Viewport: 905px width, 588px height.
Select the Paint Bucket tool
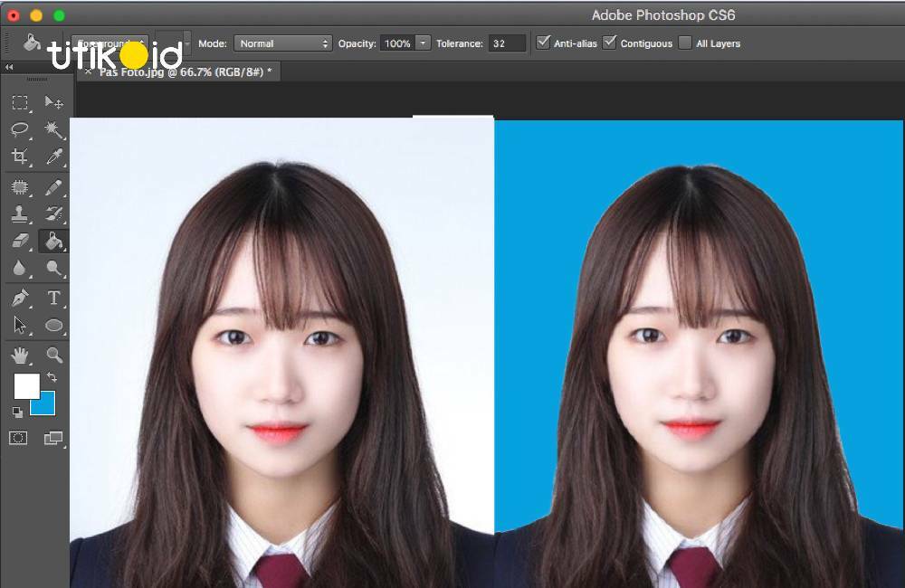pyautogui.click(x=54, y=242)
